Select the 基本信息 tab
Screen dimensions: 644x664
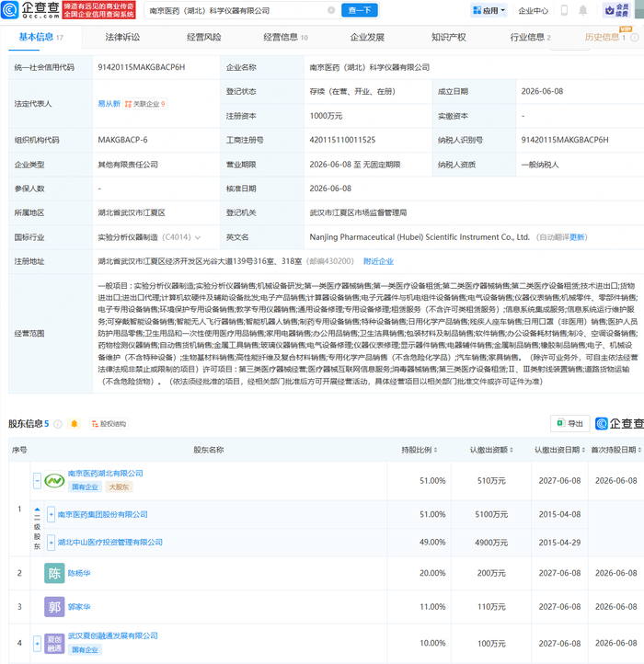coord(40,38)
